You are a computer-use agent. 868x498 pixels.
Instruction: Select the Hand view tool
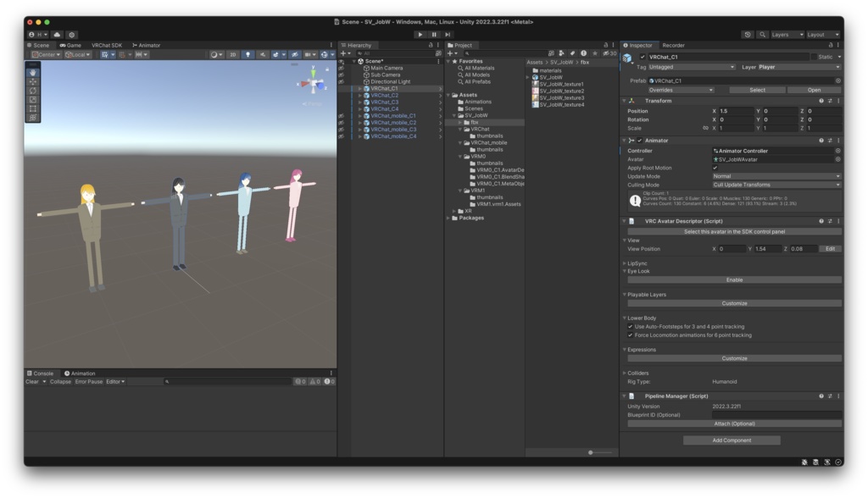point(33,73)
